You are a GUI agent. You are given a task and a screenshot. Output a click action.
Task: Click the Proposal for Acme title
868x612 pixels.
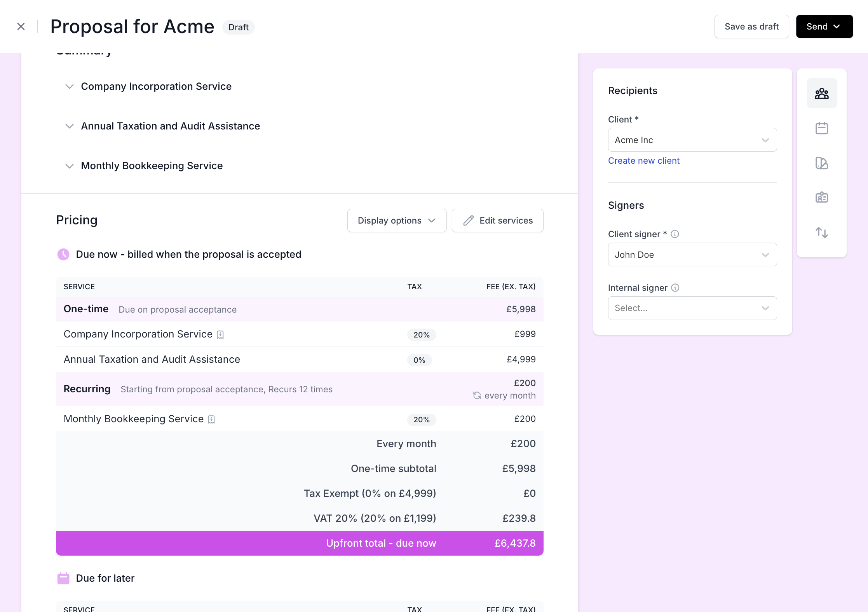pos(132,26)
